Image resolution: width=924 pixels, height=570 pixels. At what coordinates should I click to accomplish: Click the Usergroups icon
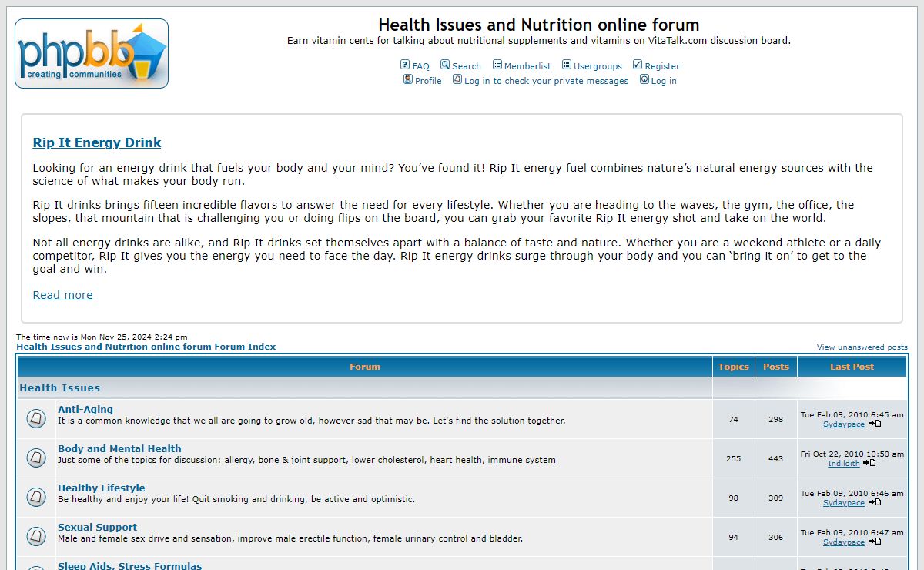click(567, 65)
